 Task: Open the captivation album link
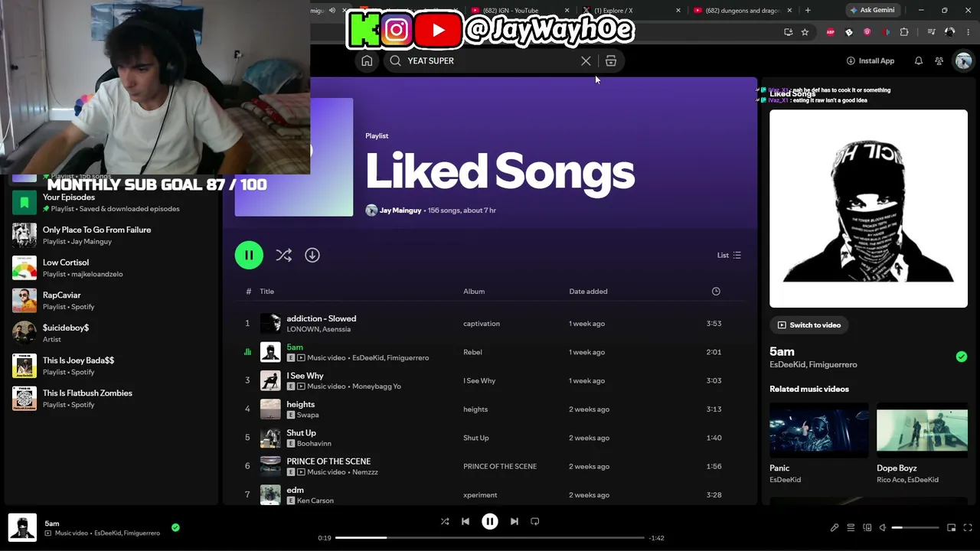[x=482, y=324]
